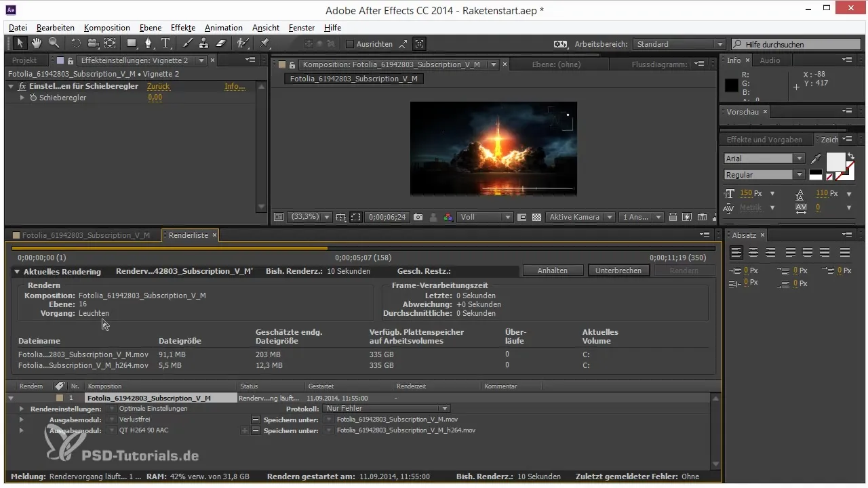
Task: Toggle the transparency grid in viewer
Action: [536, 218]
